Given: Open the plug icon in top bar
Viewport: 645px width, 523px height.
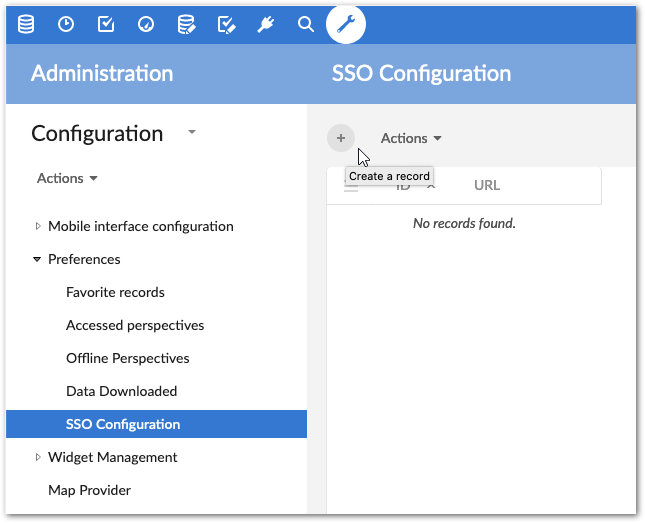Looking at the screenshot, I should (266, 24).
